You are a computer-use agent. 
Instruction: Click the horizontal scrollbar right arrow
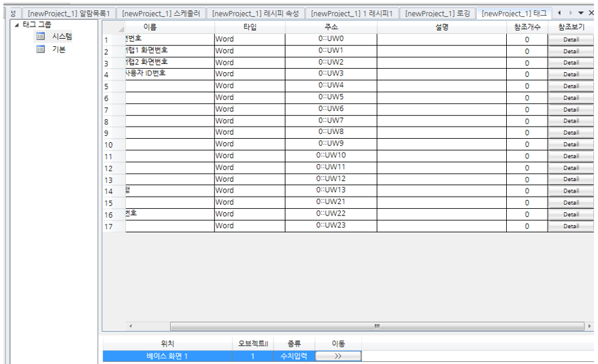point(590,326)
